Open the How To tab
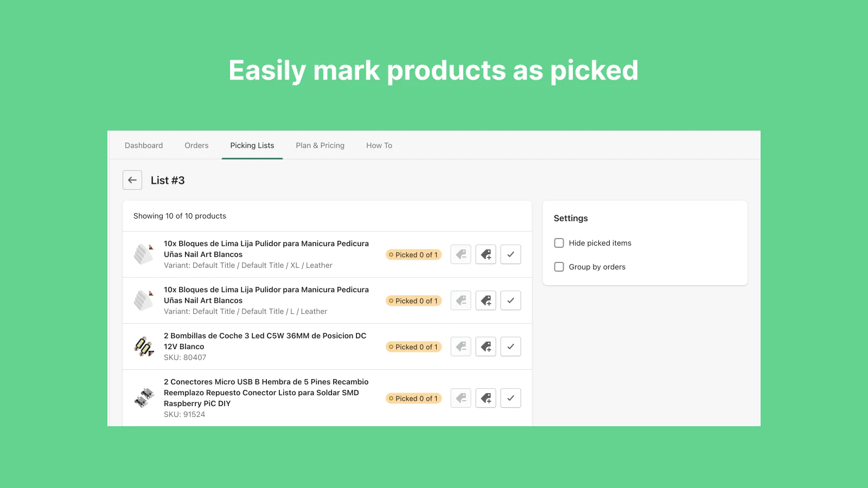Image resolution: width=868 pixels, height=488 pixels. pyautogui.click(x=379, y=145)
